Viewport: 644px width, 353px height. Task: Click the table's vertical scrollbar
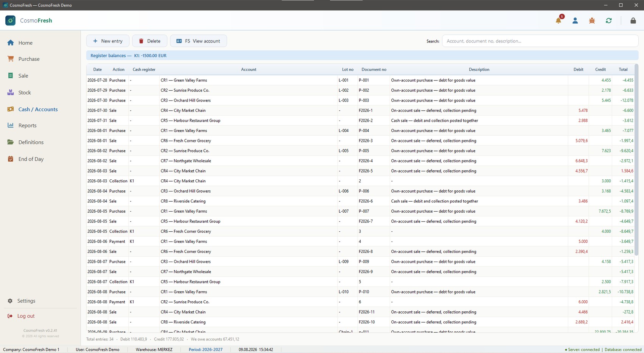[x=636, y=159]
